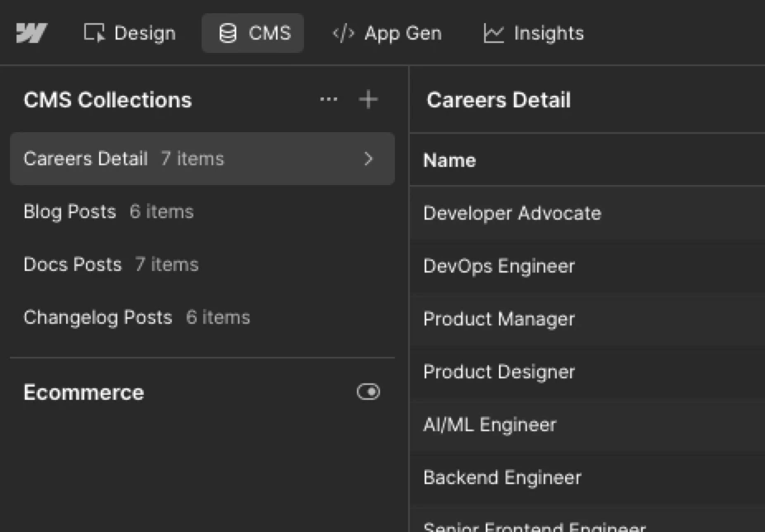Open the Developer Advocate item
This screenshot has width=765, height=532.
[x=512, y=213]
